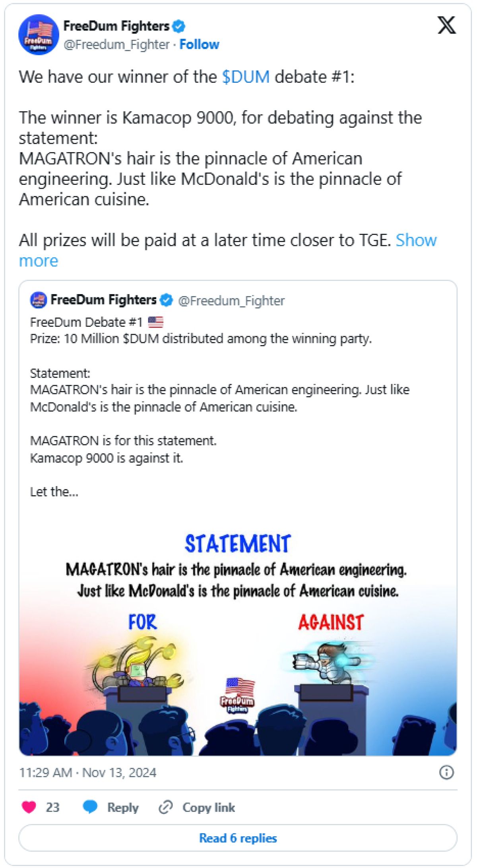Follow the Freedum_Fighter account
477x868 pixels.
pos(199,45)
